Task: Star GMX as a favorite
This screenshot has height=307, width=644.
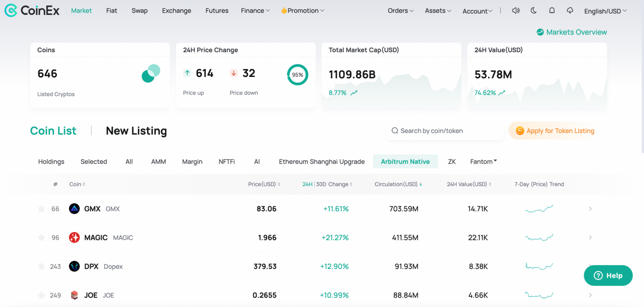Action: (42, 209)
